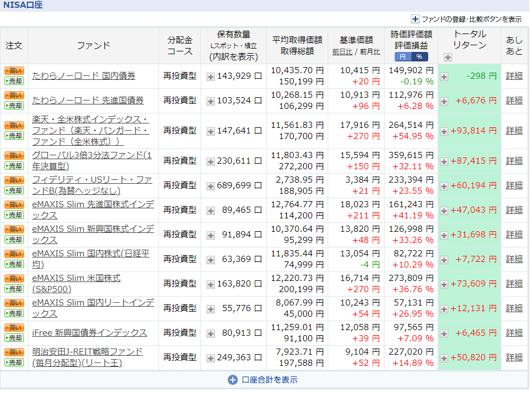
Task: Click (内訳を表示) in 保有数量 header
Action: pyautogui.click(x=234, y=56)
